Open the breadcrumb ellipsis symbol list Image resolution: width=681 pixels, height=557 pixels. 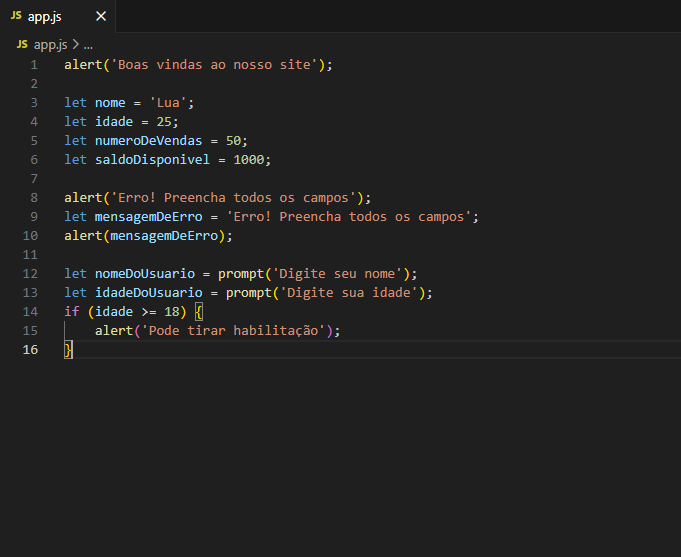pyautogui.click(x=87, y=45)
